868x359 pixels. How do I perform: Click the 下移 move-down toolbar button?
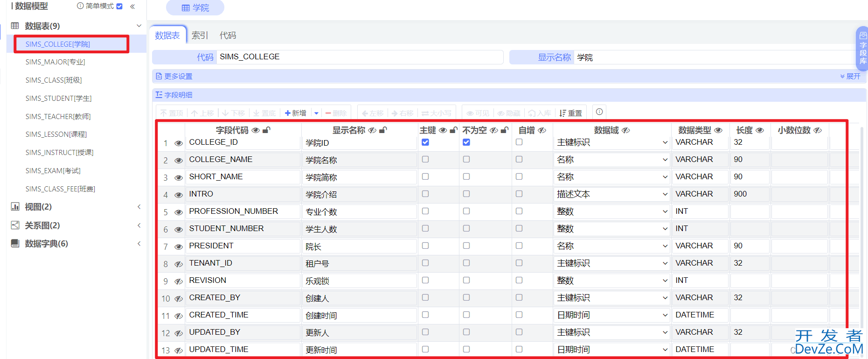[x=234, y=113]
